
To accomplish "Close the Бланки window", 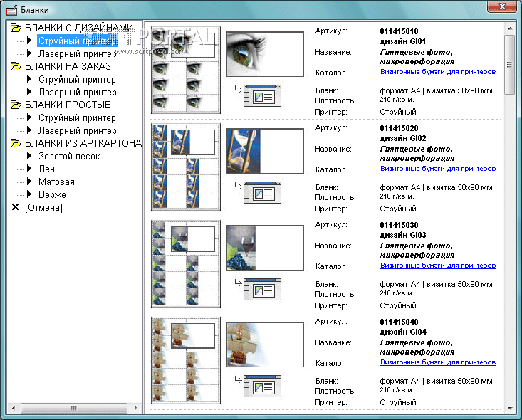I will tap(501, 6).
